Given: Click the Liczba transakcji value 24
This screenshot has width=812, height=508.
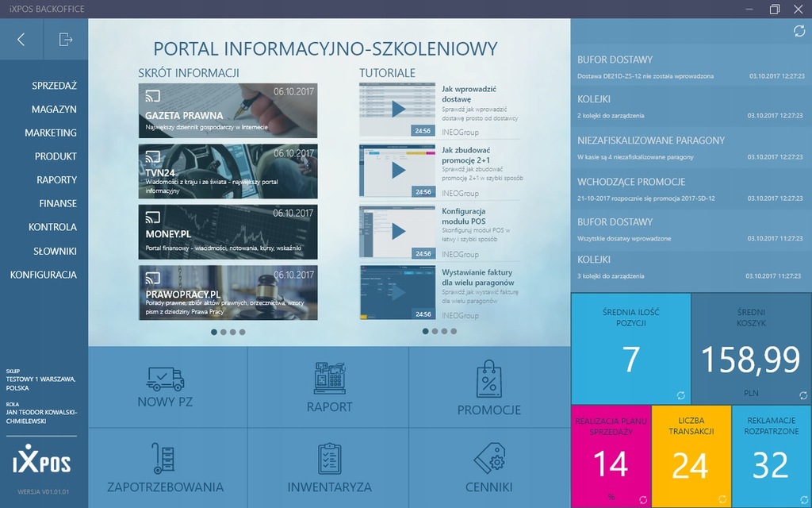Looking at the screenshot, I should 691,465.
